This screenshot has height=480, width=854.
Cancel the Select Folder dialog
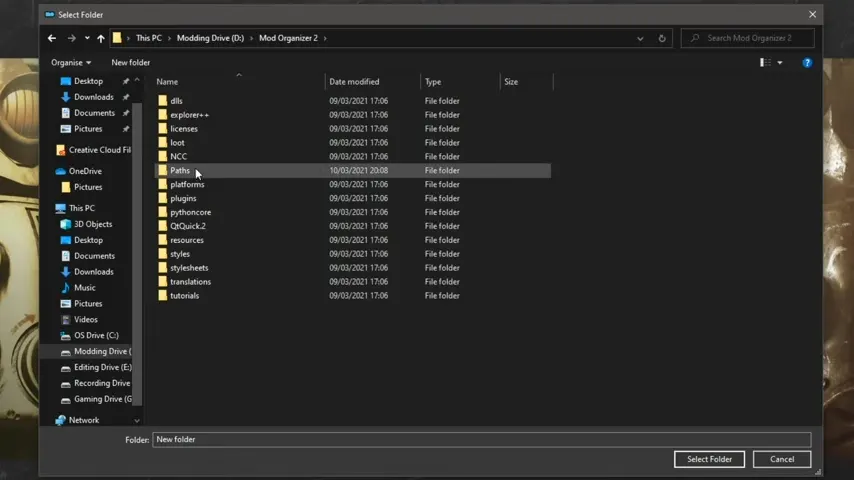[782, 459]
